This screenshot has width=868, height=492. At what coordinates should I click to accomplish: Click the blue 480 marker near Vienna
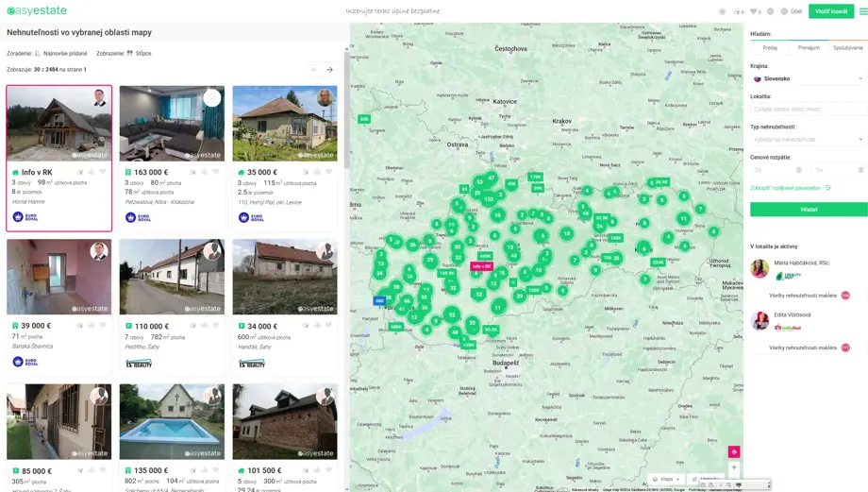point(379,300)
